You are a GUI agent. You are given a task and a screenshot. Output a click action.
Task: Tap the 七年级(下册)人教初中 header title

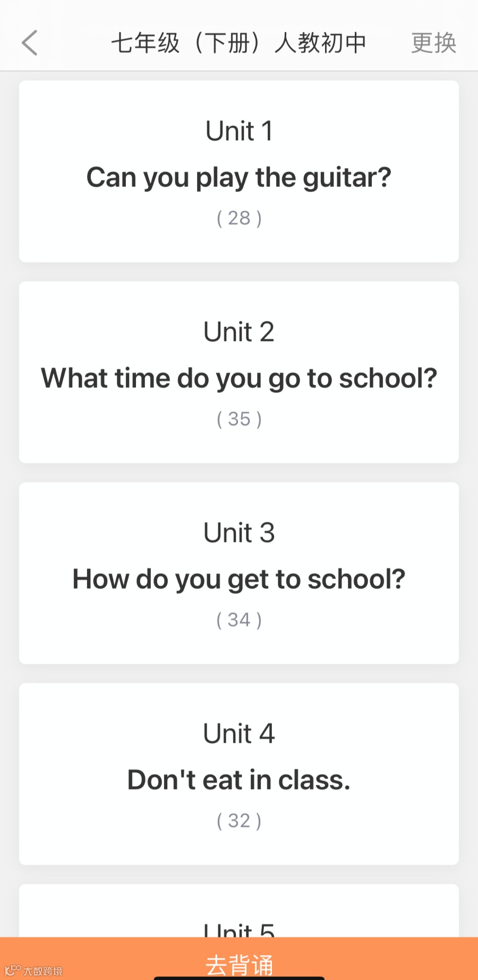239,43
